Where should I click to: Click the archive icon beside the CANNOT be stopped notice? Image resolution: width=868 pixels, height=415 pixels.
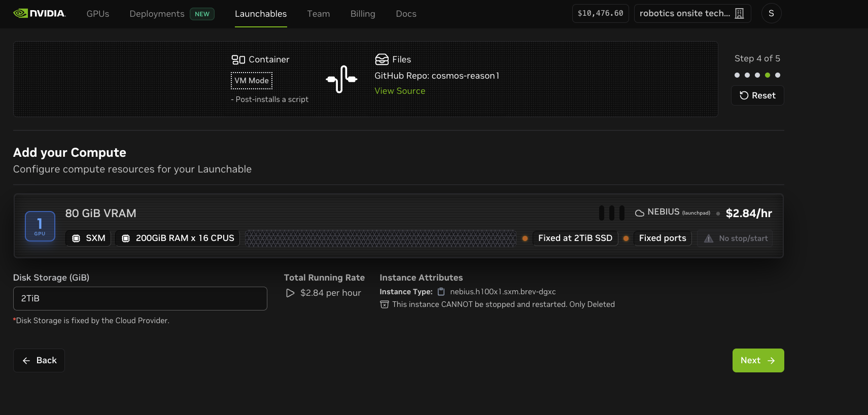(385, 304)
